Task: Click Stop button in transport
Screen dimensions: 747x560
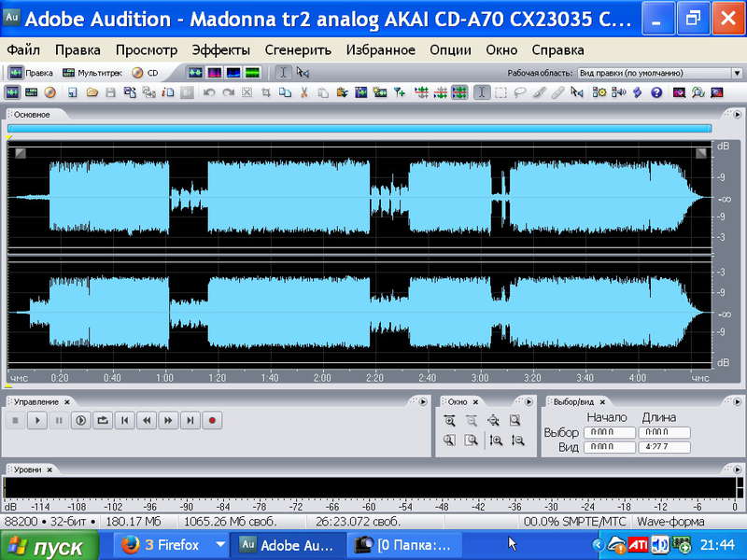Action: click(15, 421)
